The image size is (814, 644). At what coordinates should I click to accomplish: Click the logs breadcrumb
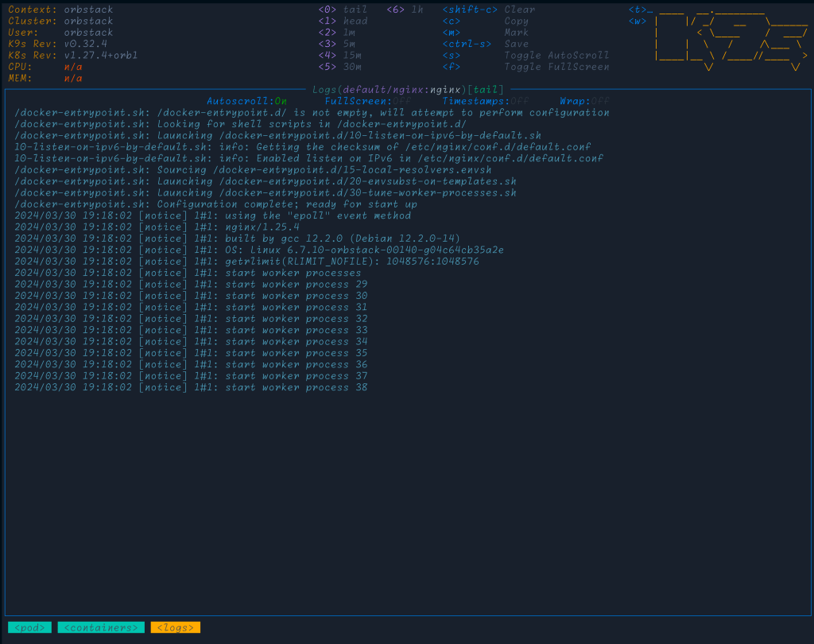(175, 628)
